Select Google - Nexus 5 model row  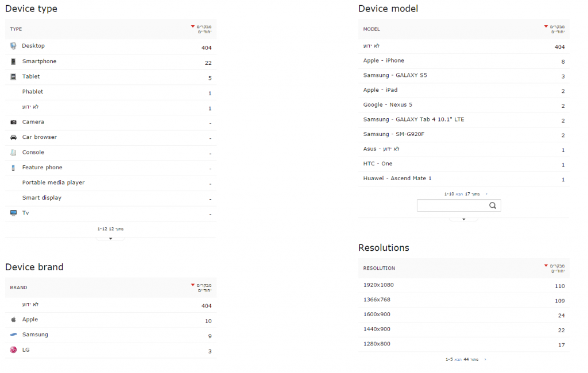[x=464, y=105]
